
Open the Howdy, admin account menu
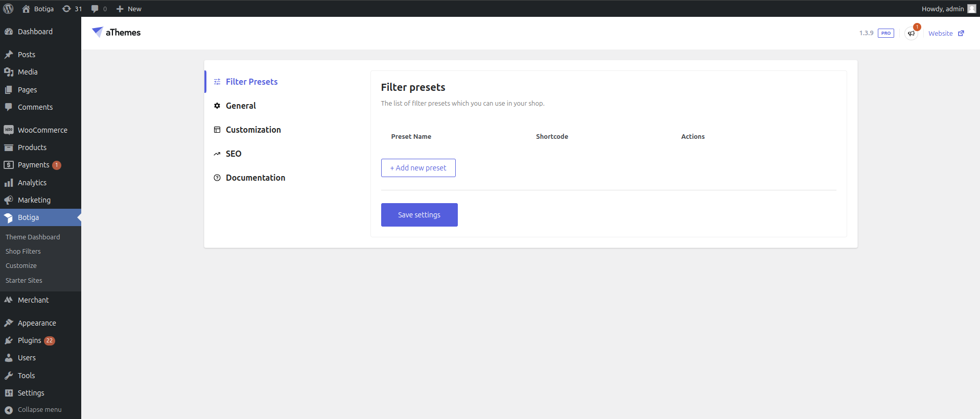tap(942, 9)
